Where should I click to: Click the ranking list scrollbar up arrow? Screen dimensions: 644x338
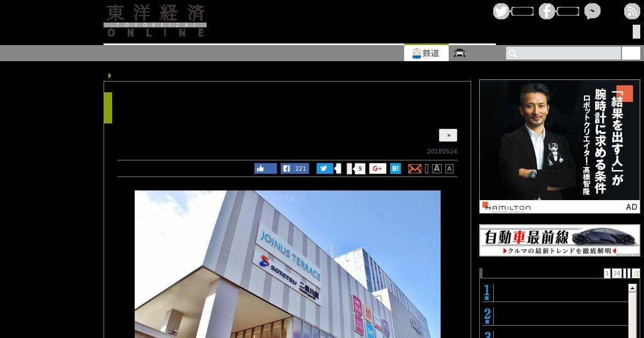click(632, 288)
